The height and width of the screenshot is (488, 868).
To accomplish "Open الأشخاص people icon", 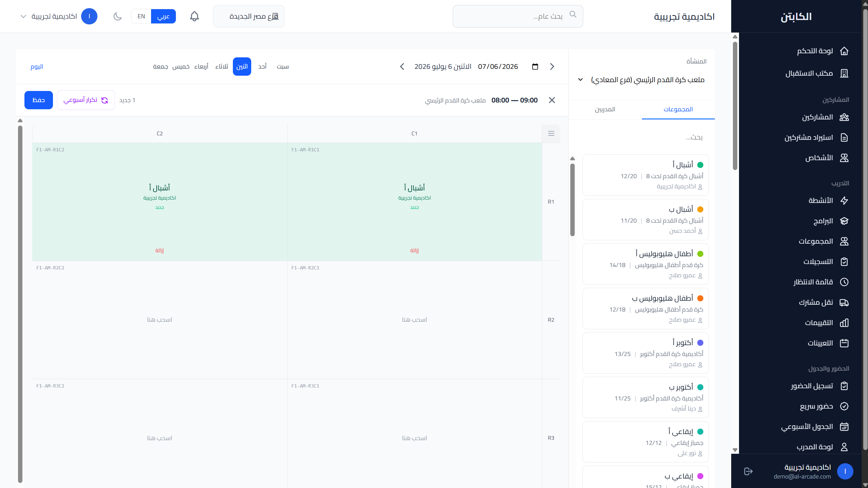I will (844, 158).
